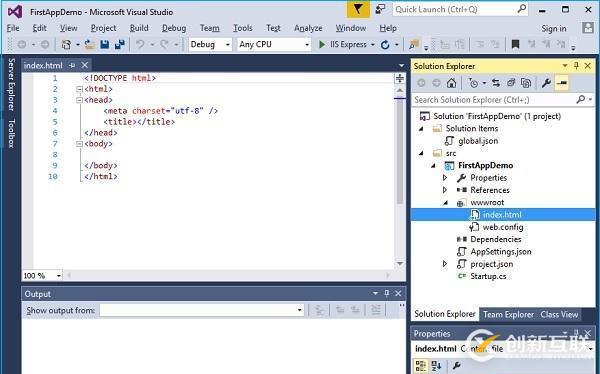Screen dimensions: 600x374
Task: Select AppSettings.json in Solution Explorer
Action: [501, 252]
